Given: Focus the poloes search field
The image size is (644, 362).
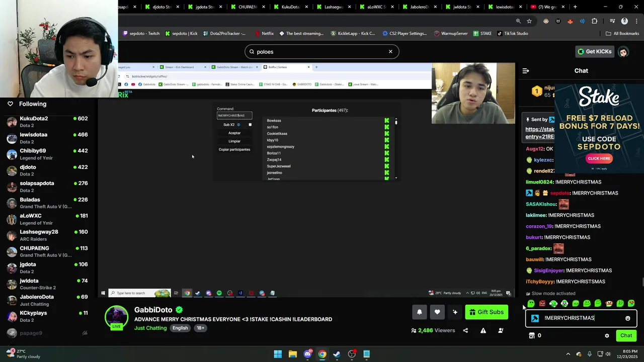Looking at the screenshot, I should click(x=322, y=51).
